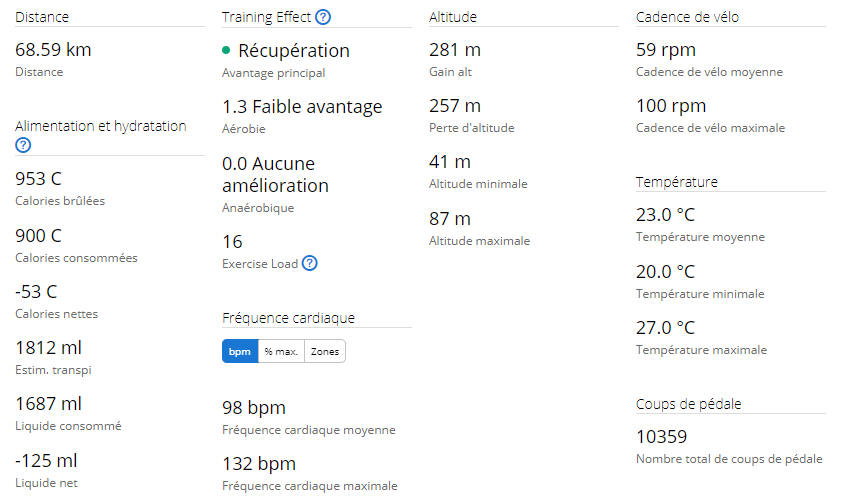
Task: Open the Exercise Load help icon
Action: [x=310, y=263]
